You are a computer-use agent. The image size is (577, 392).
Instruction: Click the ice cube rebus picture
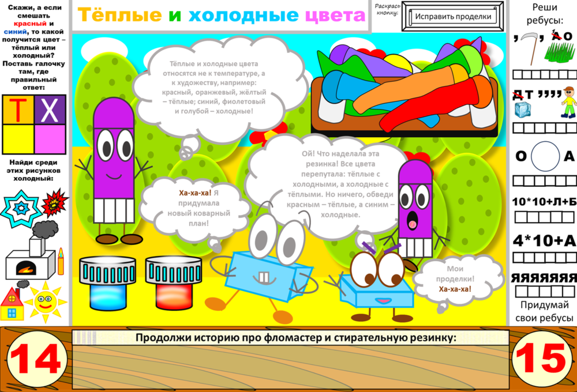tap(522, 109)
